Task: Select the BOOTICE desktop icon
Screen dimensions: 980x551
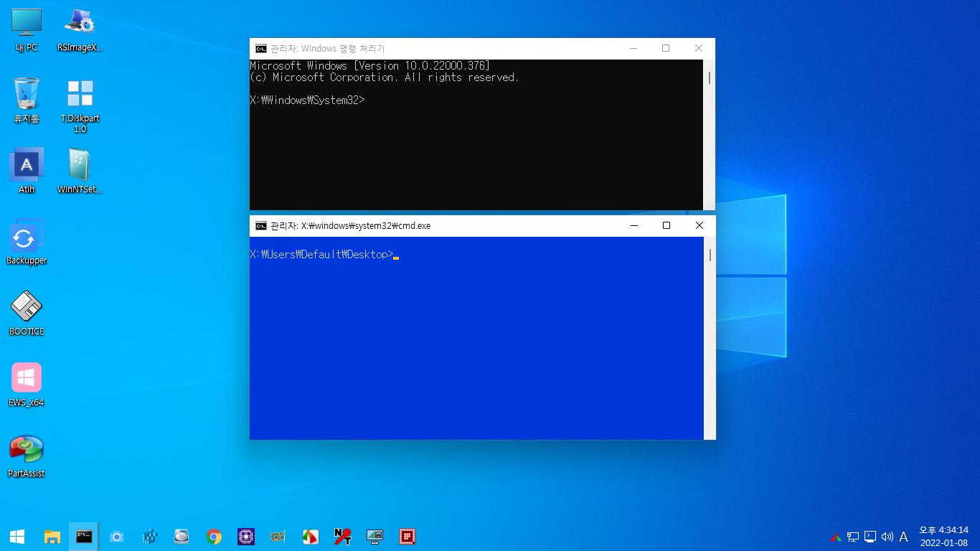Action: 27,314
